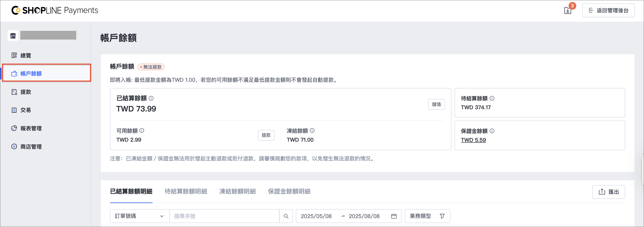Click info icon next to 已結算餘額
644x227 pixels.
pyautogui.click(x=151, y=98)
